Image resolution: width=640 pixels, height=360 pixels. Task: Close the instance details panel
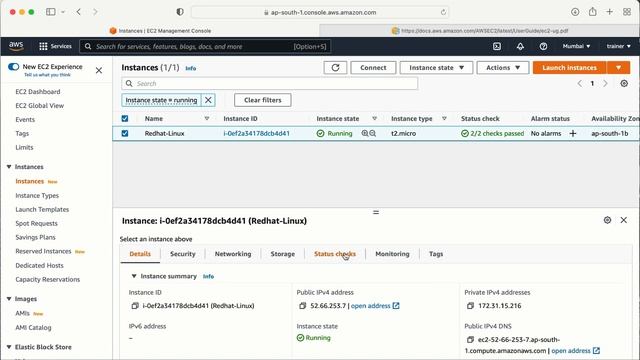[x=624, y=220]
